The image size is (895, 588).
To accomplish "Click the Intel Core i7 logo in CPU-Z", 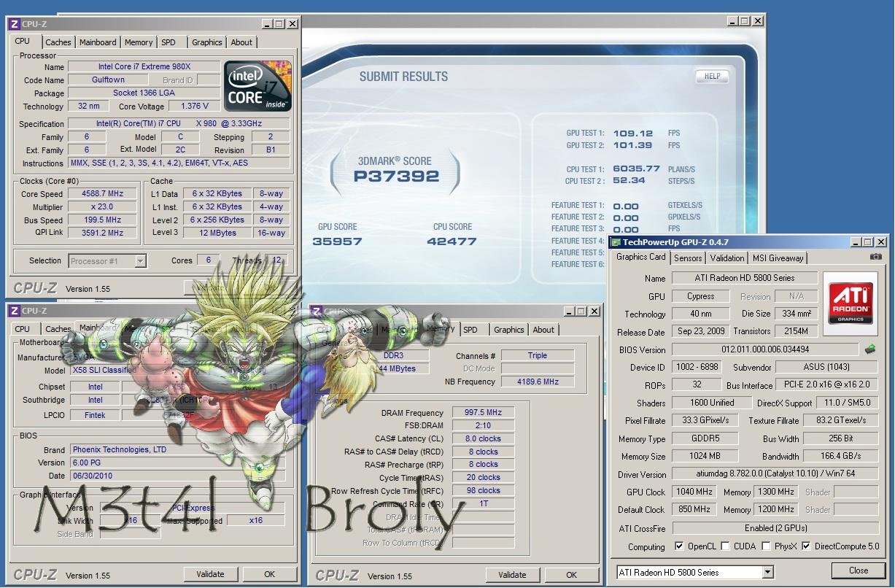I will pyautogui.click(x=257, y=85).
